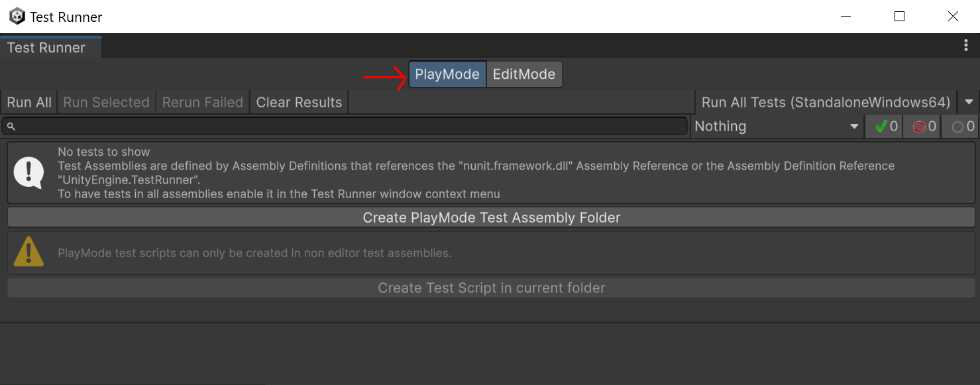Click inside the test search field
Screen dimensions: 980x385
pos(345,125)
